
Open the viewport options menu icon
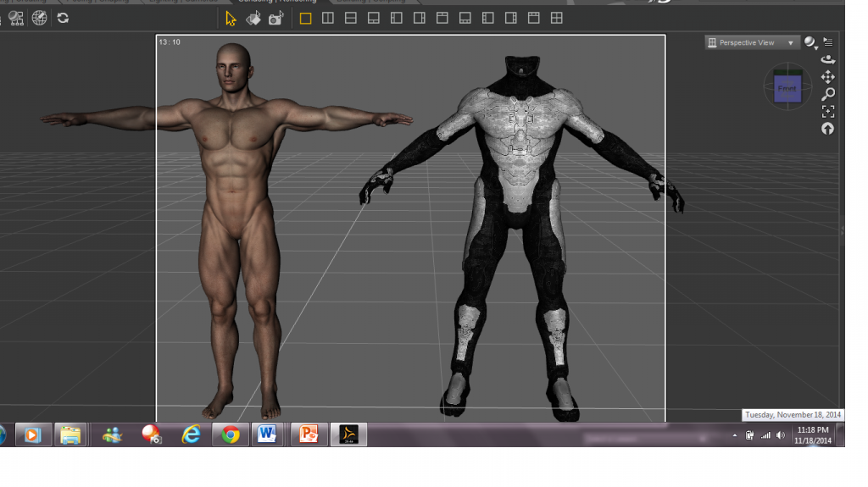click(x=828, y=42)
